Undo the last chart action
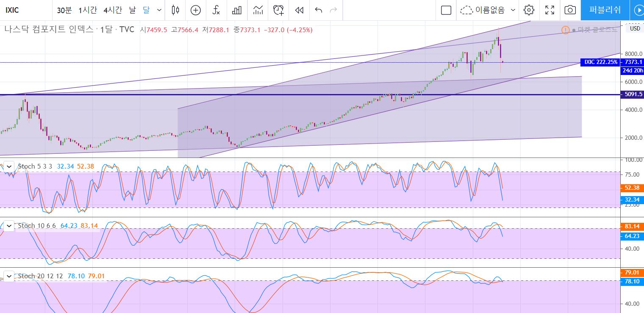The width and height of the screenshot is (644, 313). [319, 10]
